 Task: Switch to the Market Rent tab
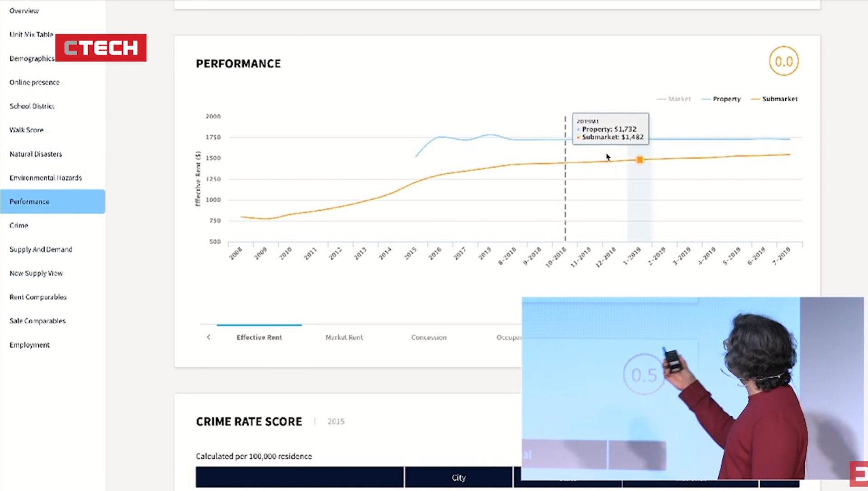coord(344,337)
